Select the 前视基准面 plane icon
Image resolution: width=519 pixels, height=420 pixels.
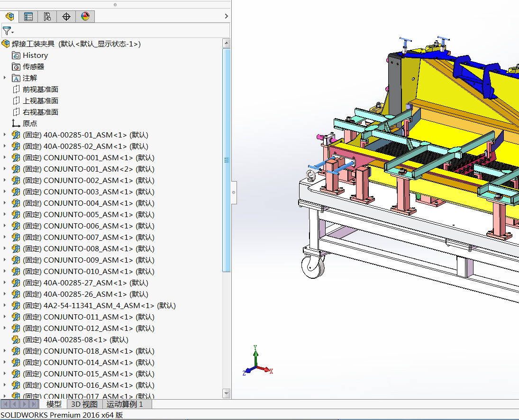pos(16,90)
